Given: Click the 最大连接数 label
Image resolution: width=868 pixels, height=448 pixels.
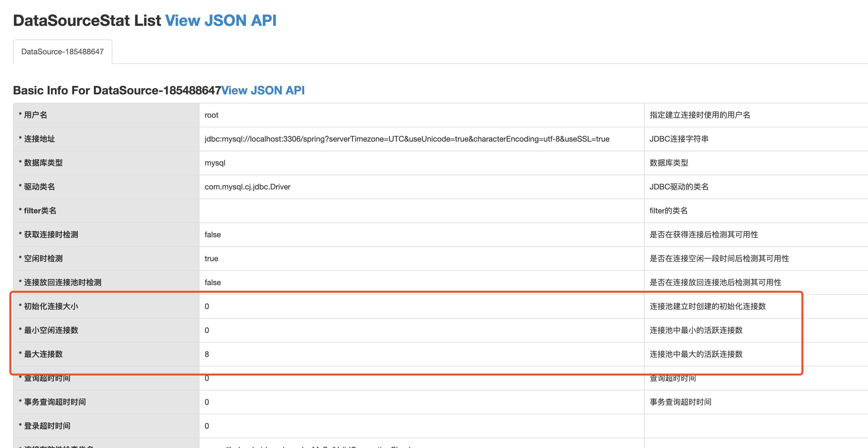Looking at the screenshot, I should [x=41, y=355].
